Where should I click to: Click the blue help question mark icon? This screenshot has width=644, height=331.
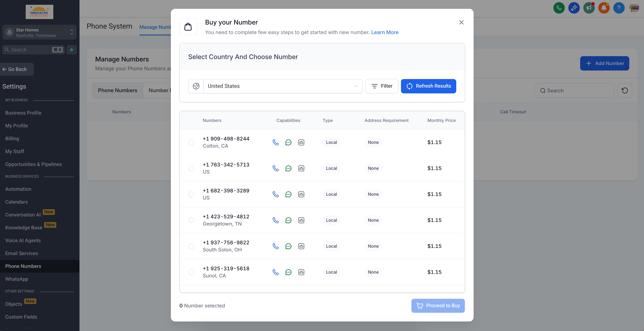click(x=619, y=8)
